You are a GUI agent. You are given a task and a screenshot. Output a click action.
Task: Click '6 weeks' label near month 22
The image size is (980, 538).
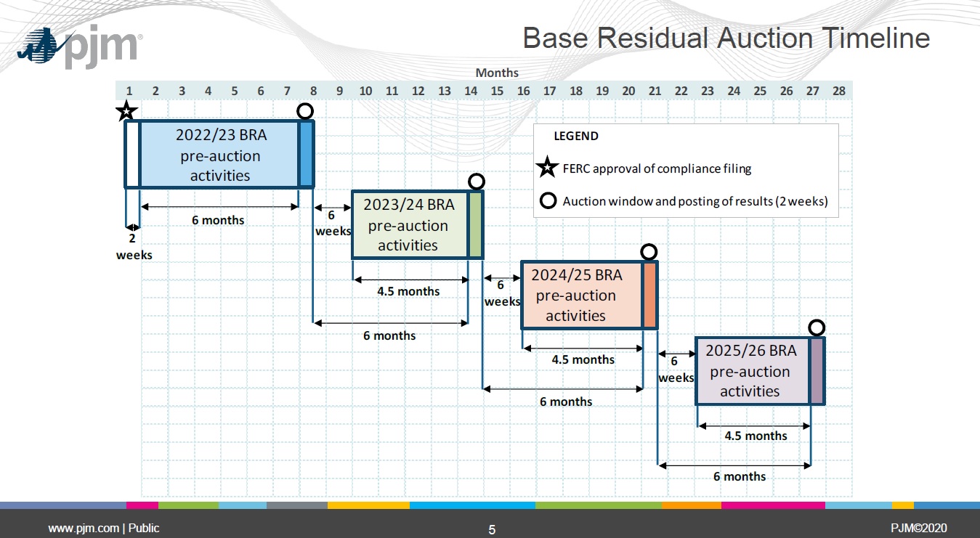click(676, 370)
